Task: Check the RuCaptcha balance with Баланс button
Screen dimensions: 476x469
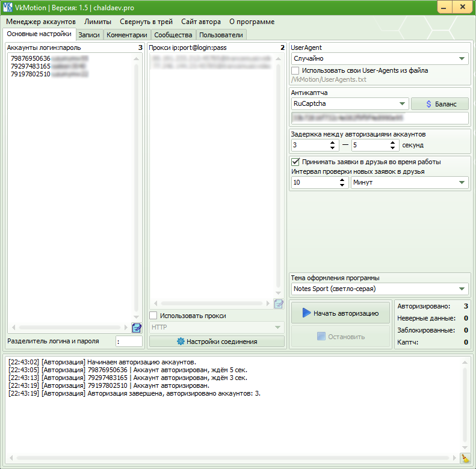Action: click(x=439, y=104)
